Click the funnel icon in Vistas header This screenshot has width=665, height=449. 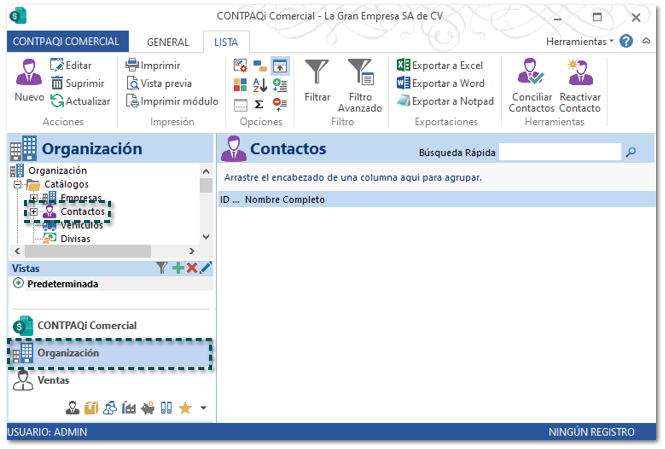click(162, 268)
